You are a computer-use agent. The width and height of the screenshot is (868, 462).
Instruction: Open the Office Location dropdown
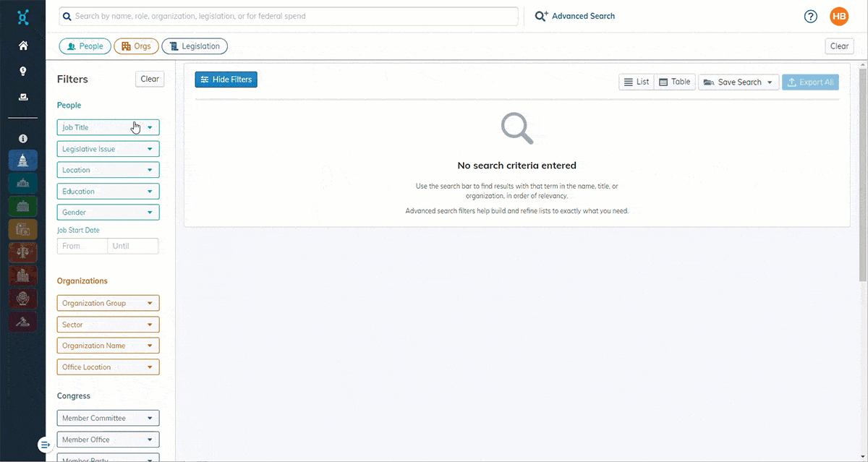coord(109,367)
